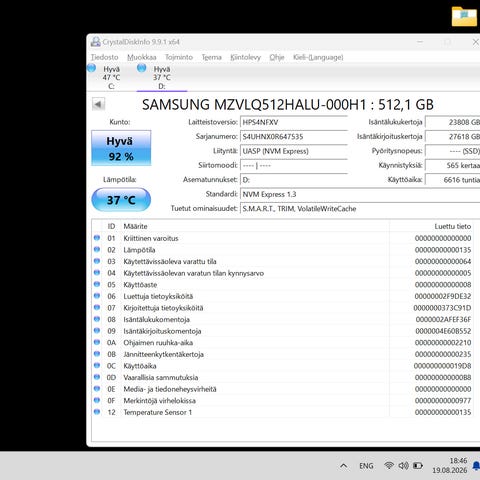Click the battery tray icon
Screen dimensions: 480x480
[418, 465]
